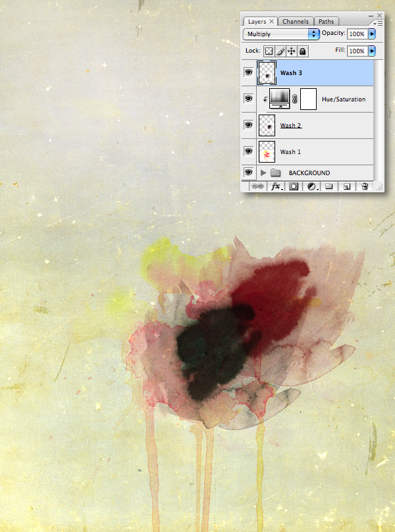Open the Multiply blend mode dropdown
The width and height of the screenshot is (395, 532).
point(281,34)
